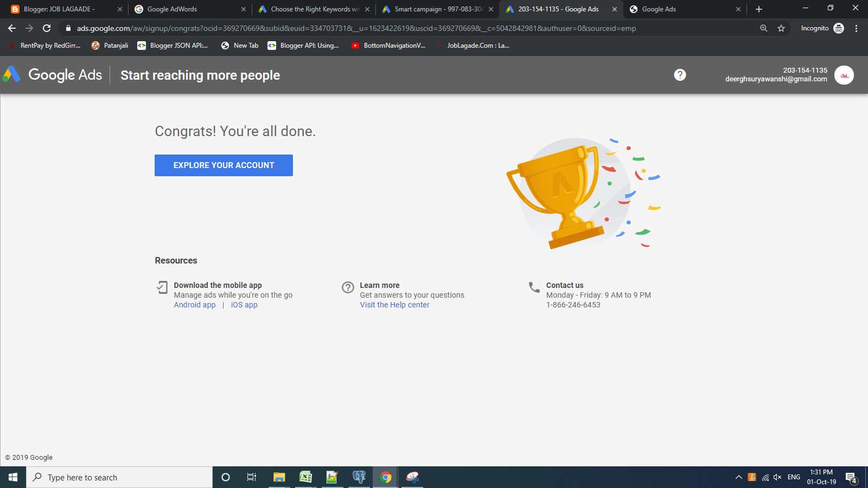
Task: Click the ENG language indicator in tray
Action: (794, 477)
